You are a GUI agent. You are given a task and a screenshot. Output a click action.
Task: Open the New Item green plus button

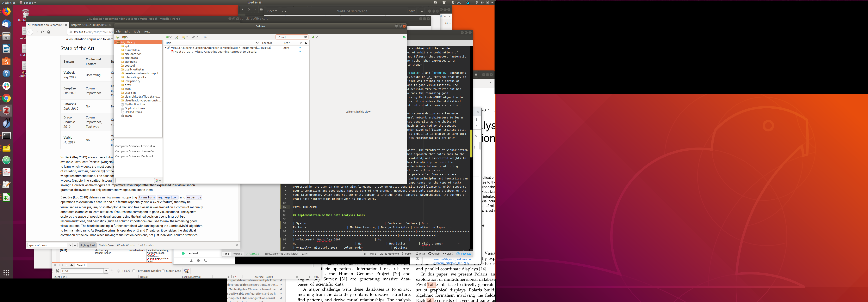click(x=167, y=37)
